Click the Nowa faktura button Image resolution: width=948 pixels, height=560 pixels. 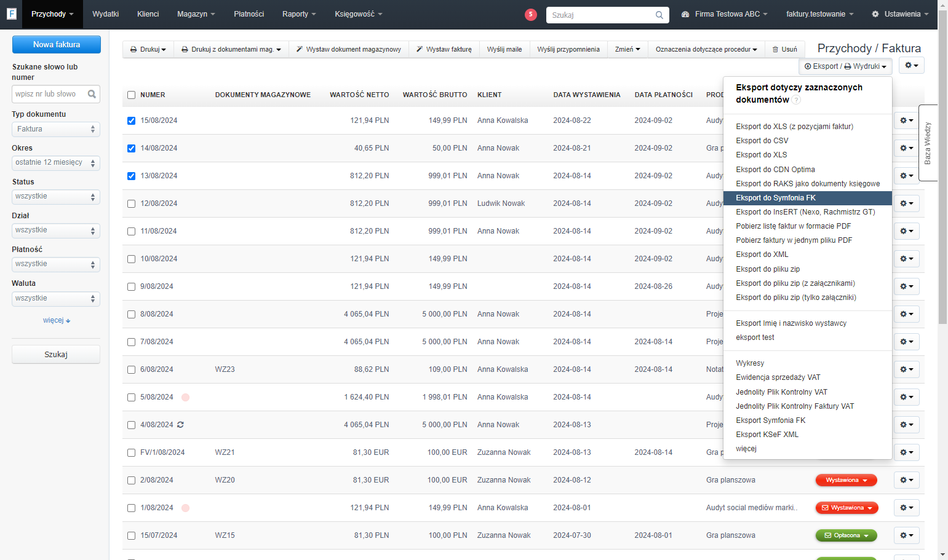57,44
